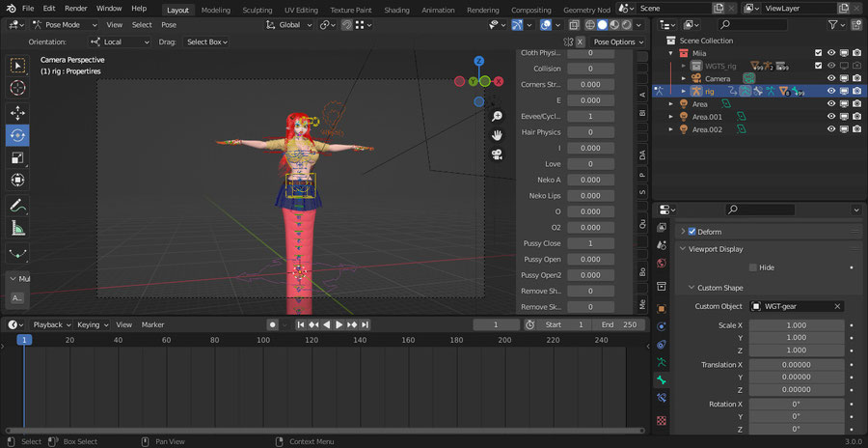Open the Bone Constraints properties tab
Viewport: 868px width, 448px height.
click(x=662, y=398)
